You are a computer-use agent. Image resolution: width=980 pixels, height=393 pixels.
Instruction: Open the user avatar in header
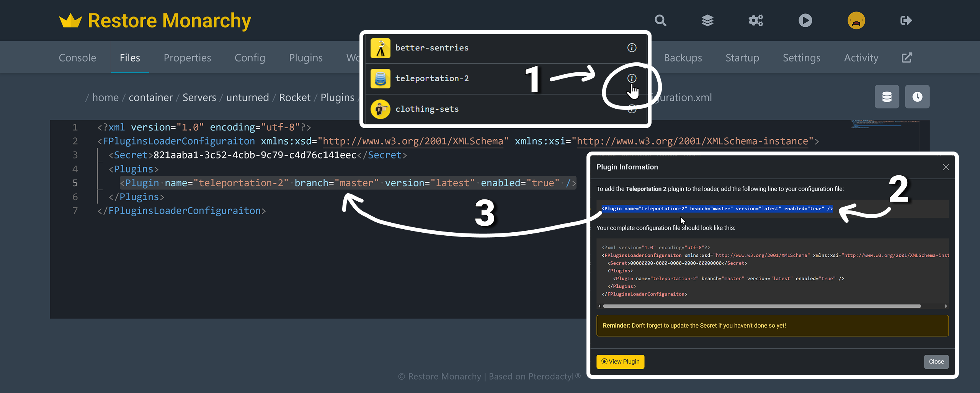pyautogui.click(x=856, y=20)
